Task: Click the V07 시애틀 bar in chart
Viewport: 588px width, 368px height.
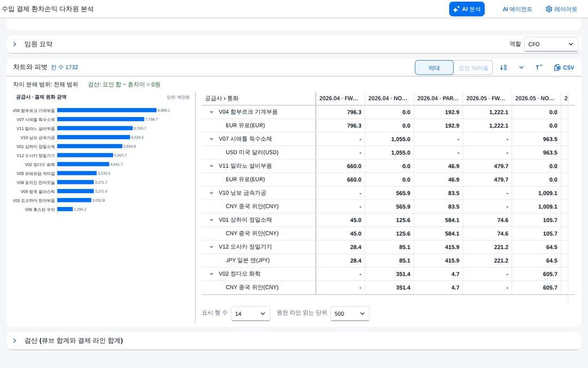Action: 101,119
